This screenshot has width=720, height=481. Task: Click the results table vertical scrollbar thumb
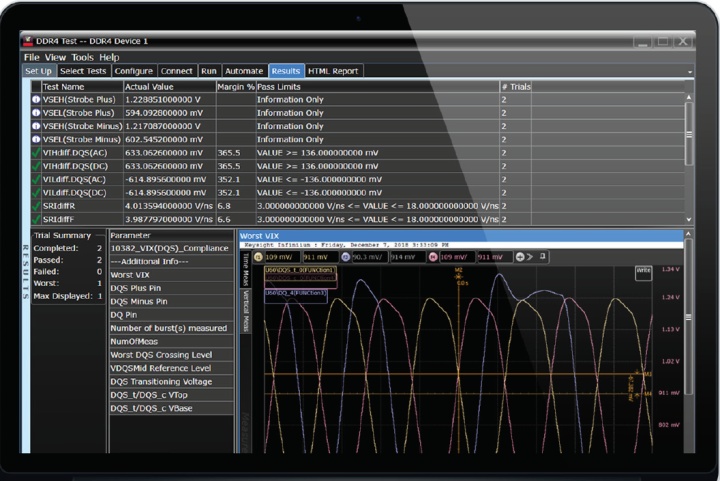688,134
